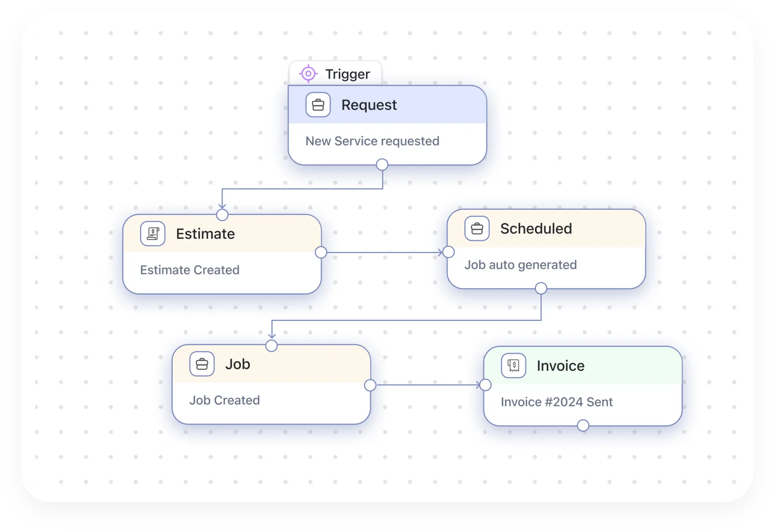775x532 pixels.
Task: Click the Request node bottom output connector
Action: point(382,165)
